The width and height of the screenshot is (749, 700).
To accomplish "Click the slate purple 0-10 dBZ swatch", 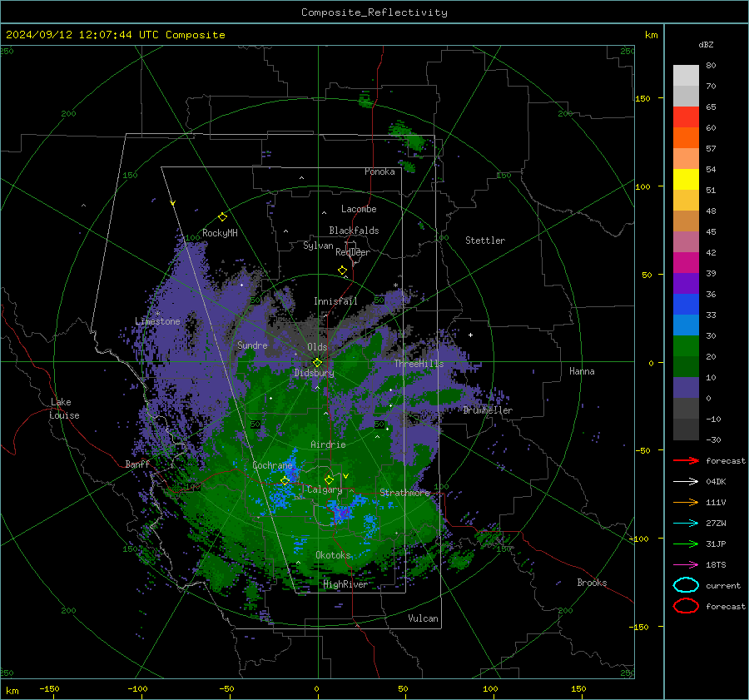I will coord(686,388).
